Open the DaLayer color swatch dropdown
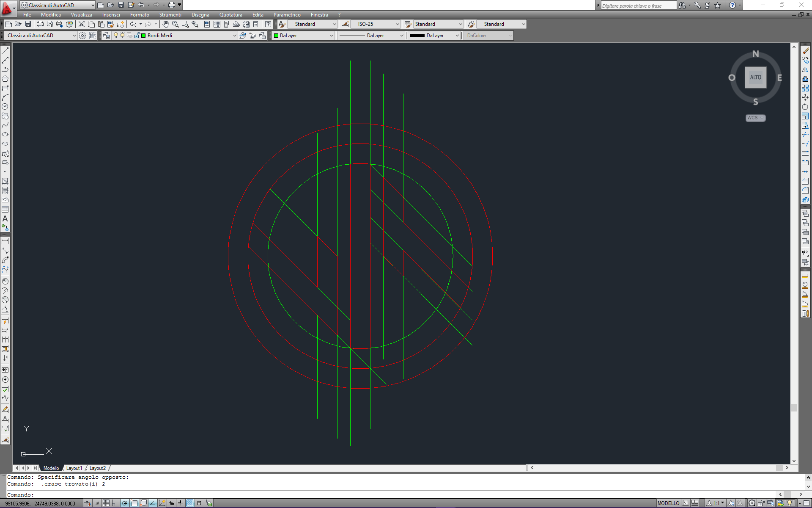The height and width of the screenshot is (508, 812). point(332,36)
